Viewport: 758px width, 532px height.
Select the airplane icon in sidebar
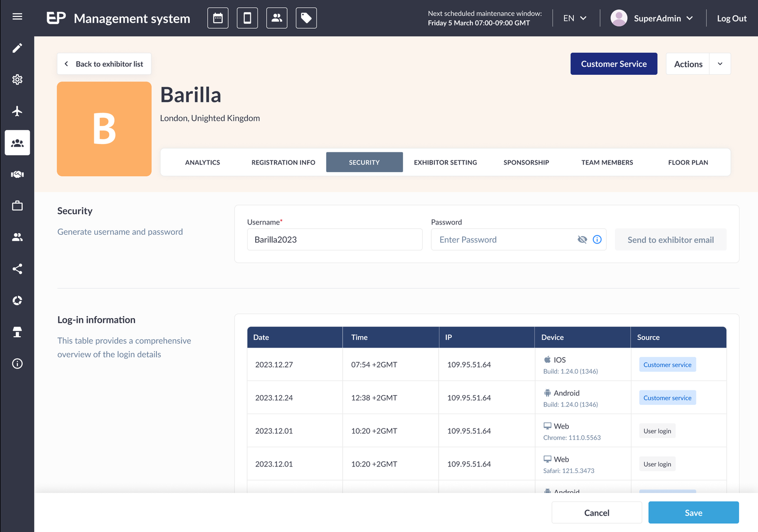[17, 111]
